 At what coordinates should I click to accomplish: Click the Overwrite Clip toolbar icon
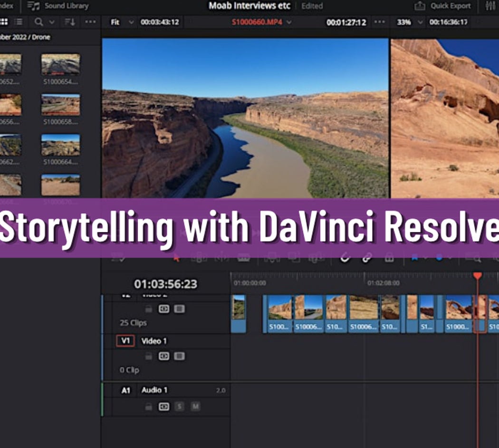click(294, 258)
